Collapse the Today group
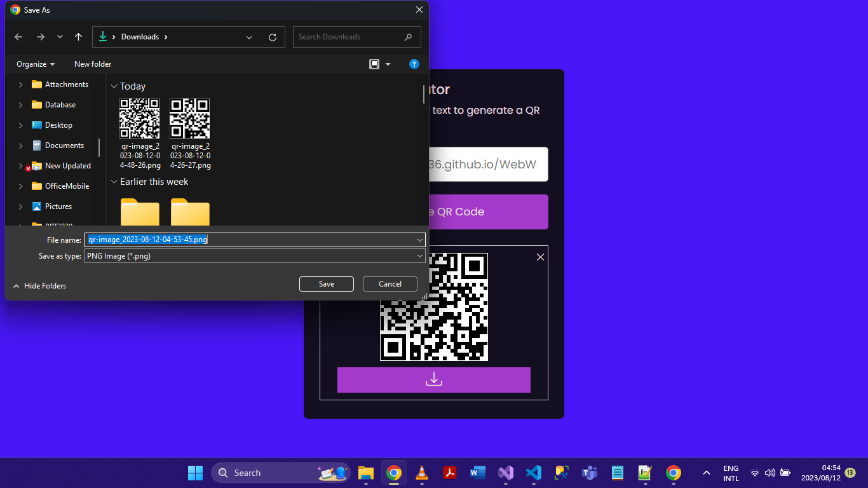 click(x=114, y=86)
